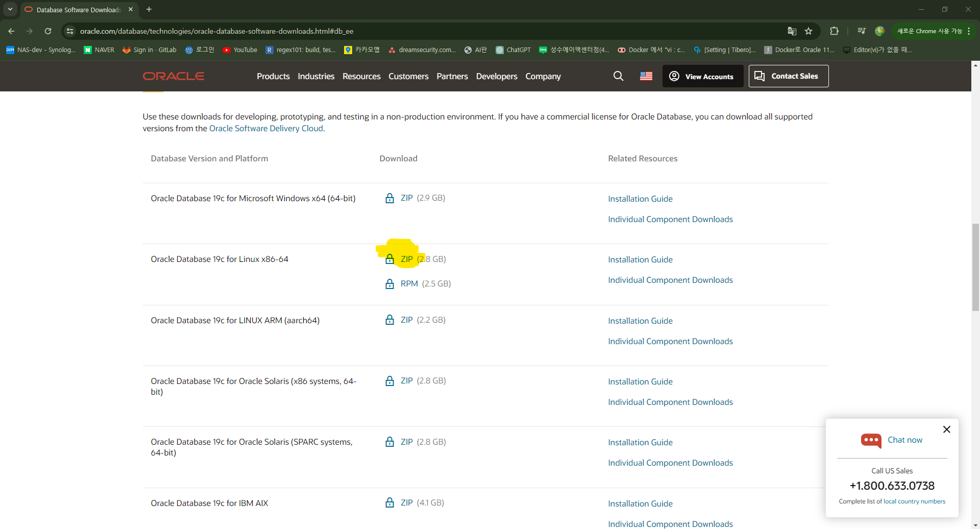This screenshot has height=529, width=980.
Task: Open the Developers menu
Action: pos(497,76)
